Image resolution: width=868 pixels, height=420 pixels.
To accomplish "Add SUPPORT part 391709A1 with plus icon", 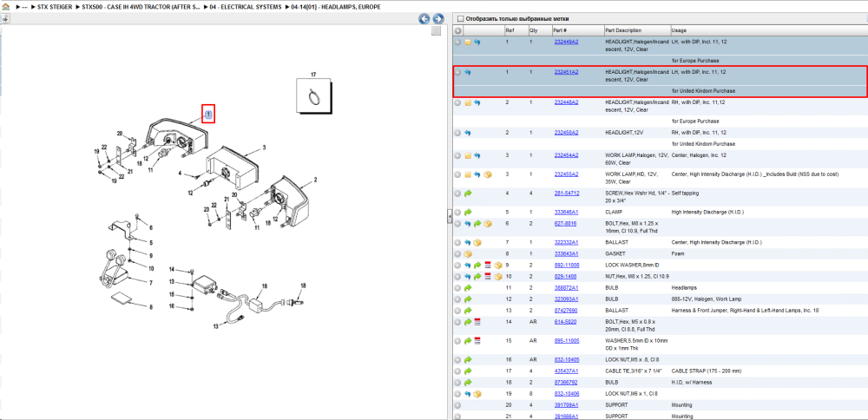I will click(x=457, y=405).
